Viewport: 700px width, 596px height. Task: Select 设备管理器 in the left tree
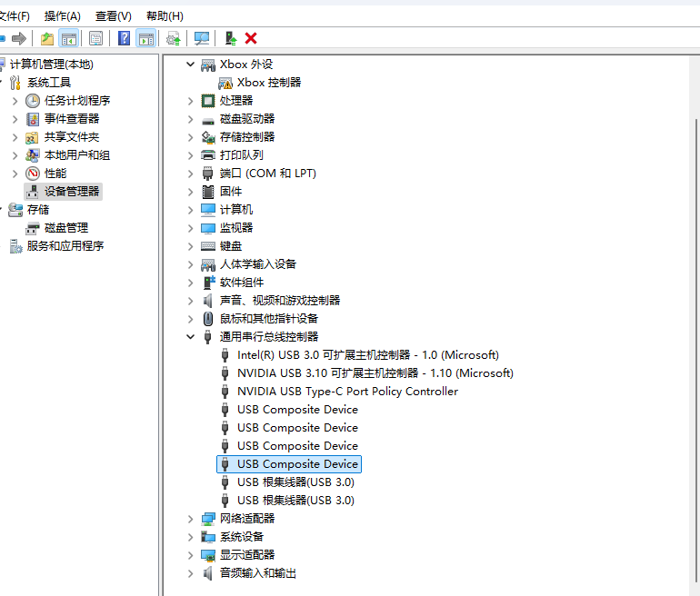coord(72,192)
